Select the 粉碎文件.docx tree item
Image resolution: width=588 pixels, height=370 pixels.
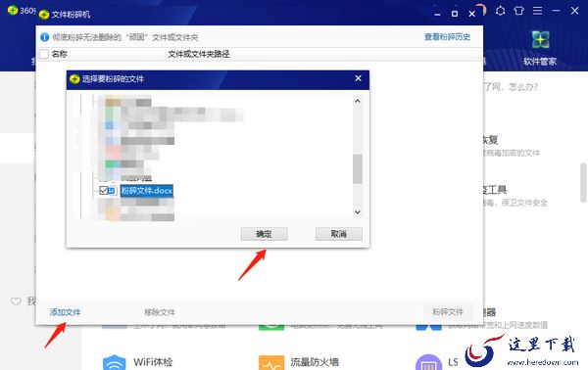click(147, 191)
